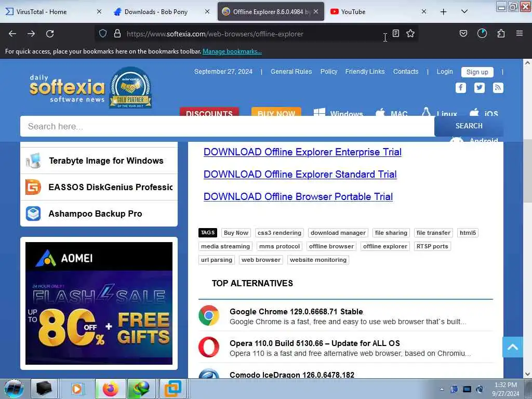Download Offline Explorer Standard Trial
This screenshot has height=399, width=532.
pos(300,175)
